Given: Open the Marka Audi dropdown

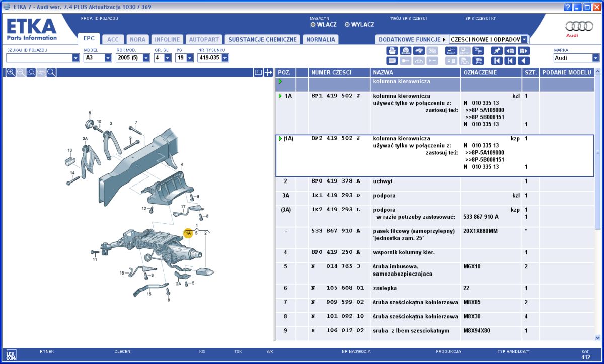Looking at the screenshot, I should pyautogui.click(x=596, y=58).
